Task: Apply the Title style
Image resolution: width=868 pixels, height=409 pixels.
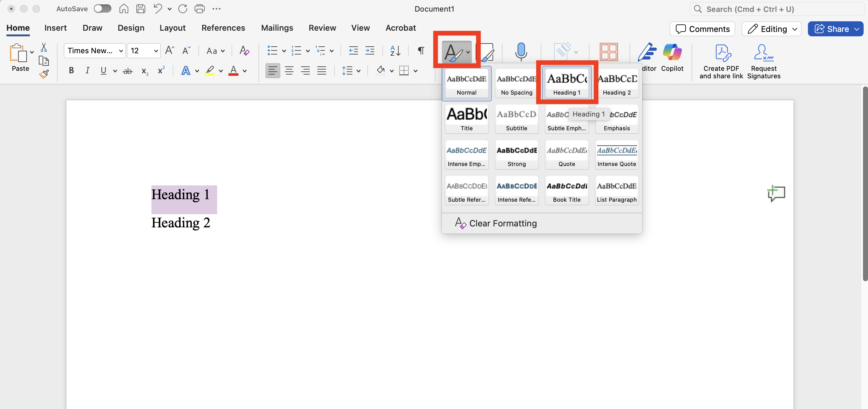Action: pos(466,119)
